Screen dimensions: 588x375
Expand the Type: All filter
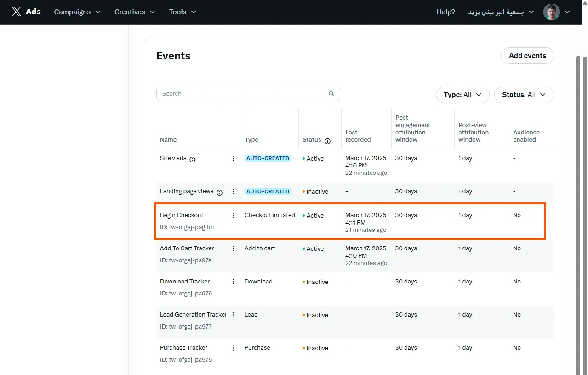pyautogui.click(x=462, y=95)
